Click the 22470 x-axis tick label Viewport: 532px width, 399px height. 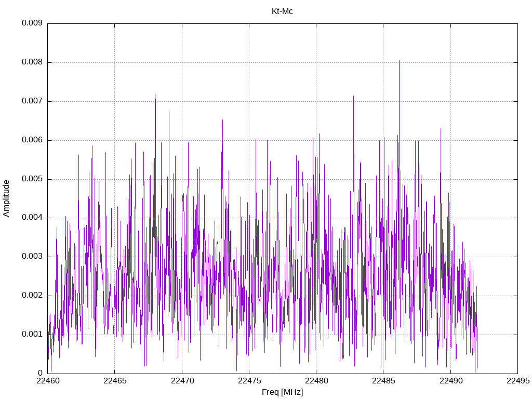pos(182,381)
